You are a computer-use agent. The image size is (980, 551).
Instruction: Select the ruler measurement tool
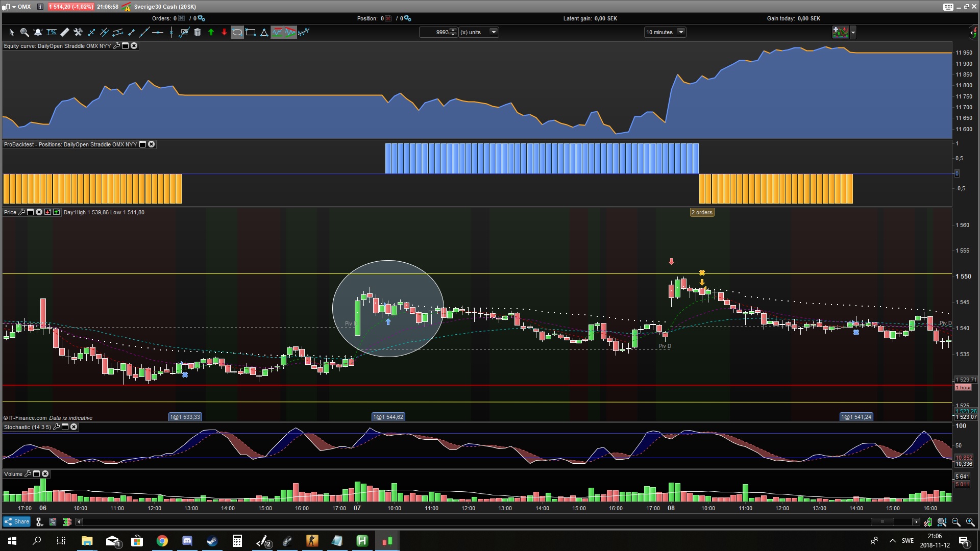point(65,32)
